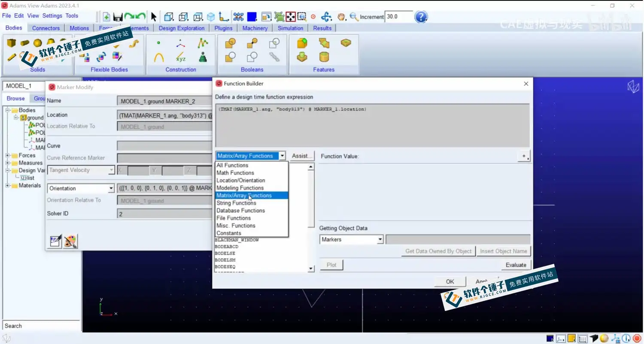This screenshot has width=644, height=344.
Task: Collapse the Design Variables tree node
Action: [8, 170]
